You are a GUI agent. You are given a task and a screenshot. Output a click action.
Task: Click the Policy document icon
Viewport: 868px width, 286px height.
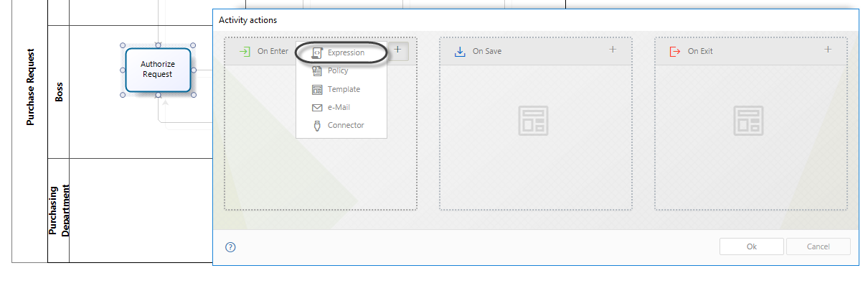[317, 70]
